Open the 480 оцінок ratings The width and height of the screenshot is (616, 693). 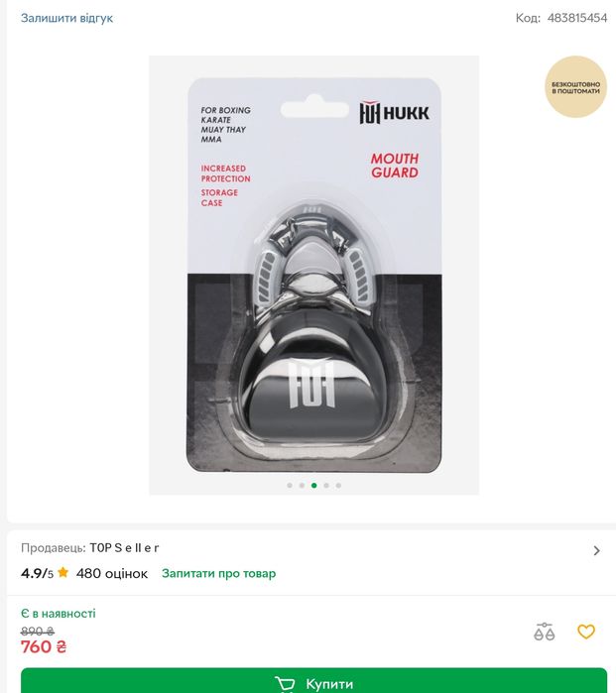point(112,573)
